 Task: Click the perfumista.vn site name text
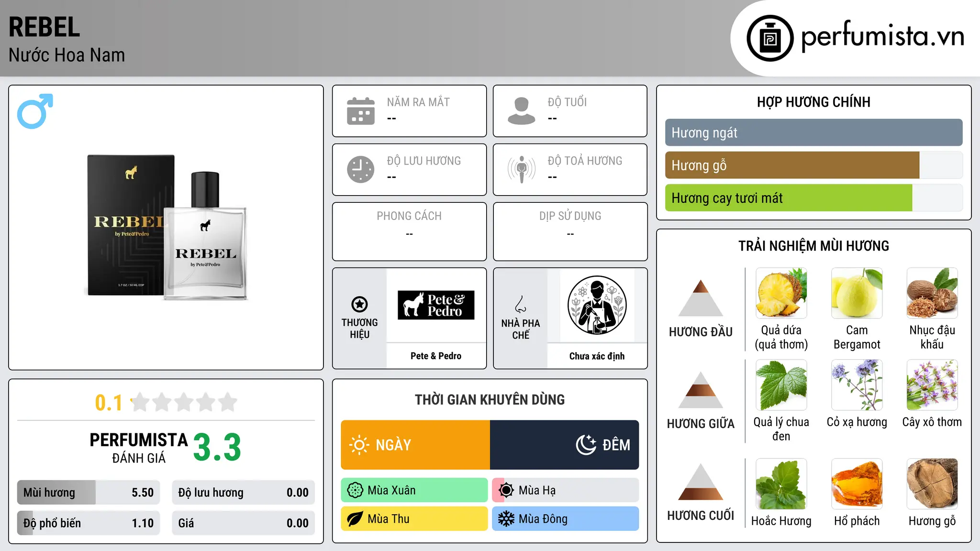point(882,36)
